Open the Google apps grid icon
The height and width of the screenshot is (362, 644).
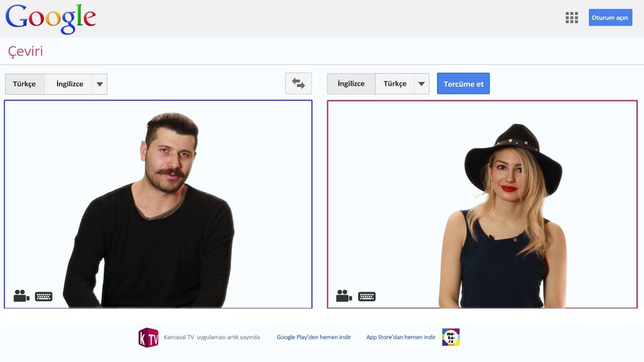point(572,18)
